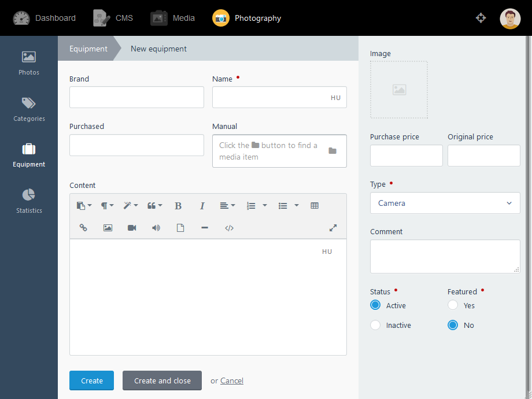Open the Photography module
The height and width of the screenshot is (399, 532).
[247, 18]
